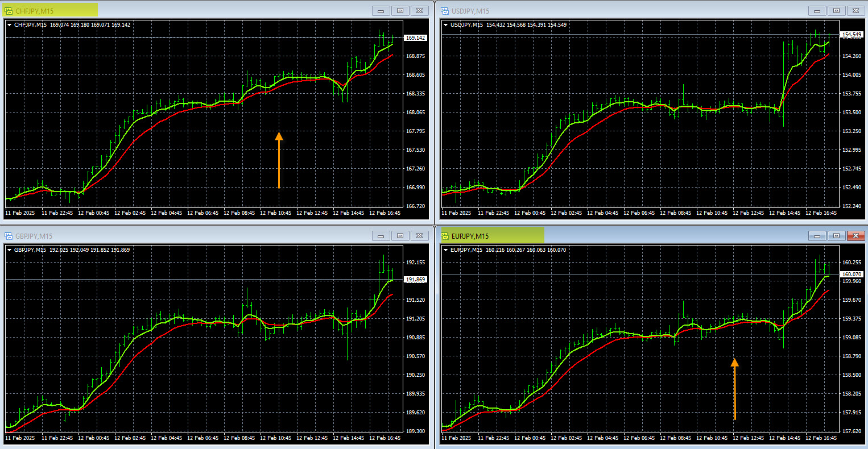Viewport: 868px width, 449px height.
Task: Click the 169.142 current price label
Action: coord(415,38)
